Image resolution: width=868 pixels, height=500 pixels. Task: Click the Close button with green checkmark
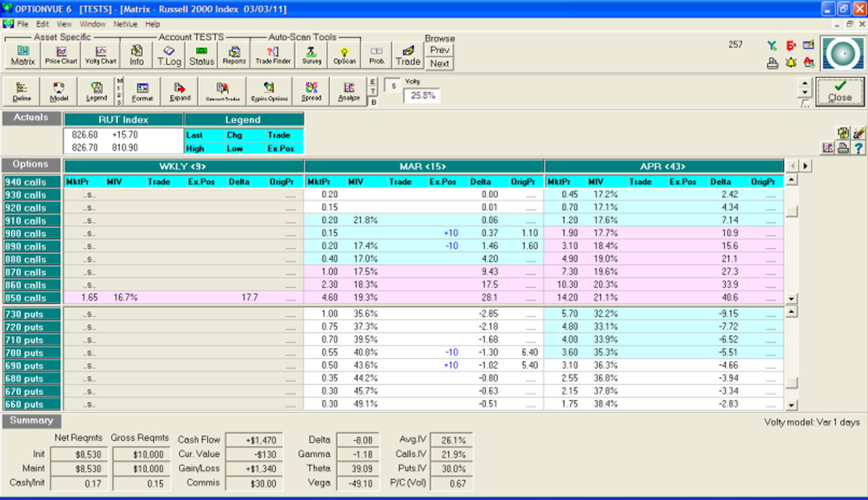pyautogui.click(x=840, y=92)
